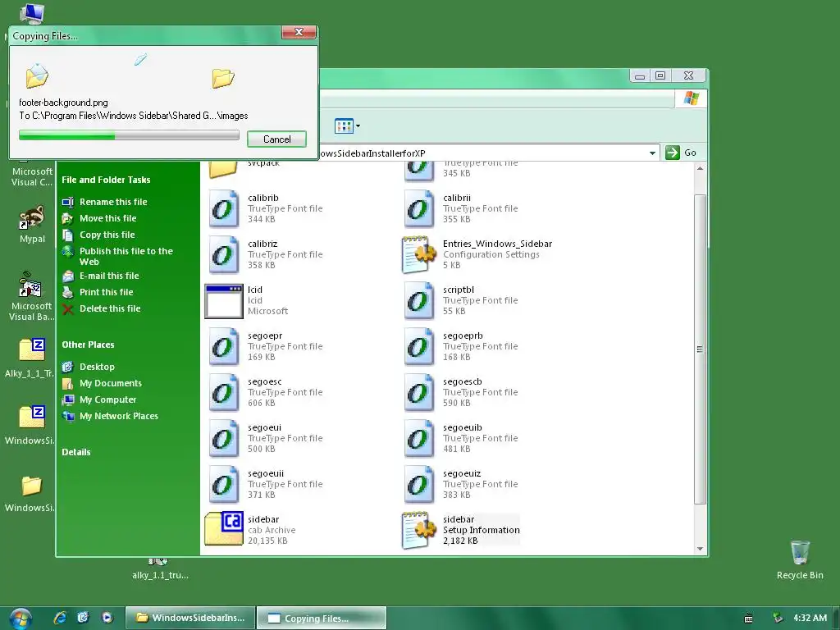Viewport: 840px width, 630px height.
Task: Select the calibrib font file icon
Action: 223,209
